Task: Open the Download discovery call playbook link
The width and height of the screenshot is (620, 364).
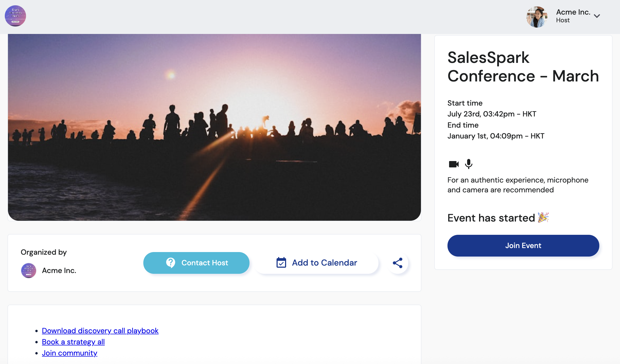Action: point(100,331)
